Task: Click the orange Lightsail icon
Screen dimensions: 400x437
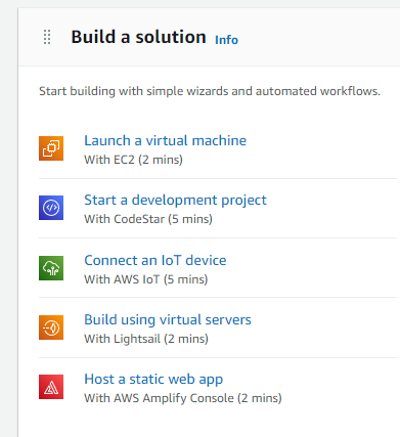Action: pyautogui.click(x=51, y=327)
